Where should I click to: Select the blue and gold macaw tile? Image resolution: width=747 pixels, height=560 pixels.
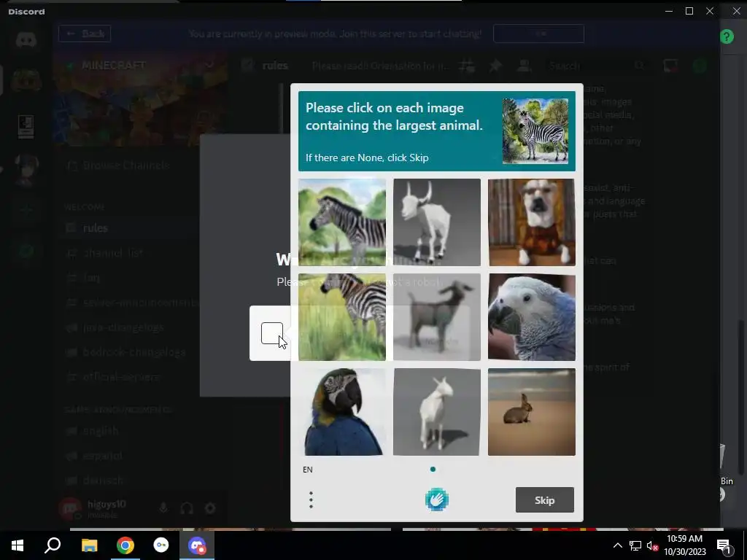point(342,411)
